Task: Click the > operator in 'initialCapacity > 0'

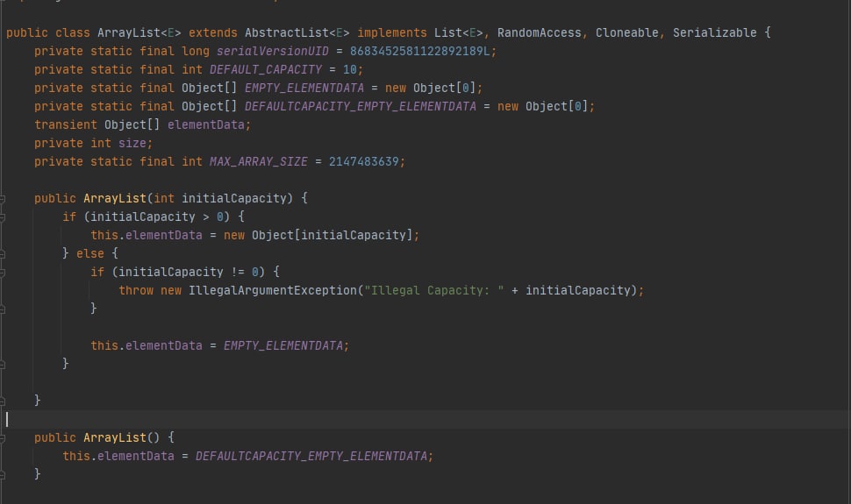Action: coord(205,217)
